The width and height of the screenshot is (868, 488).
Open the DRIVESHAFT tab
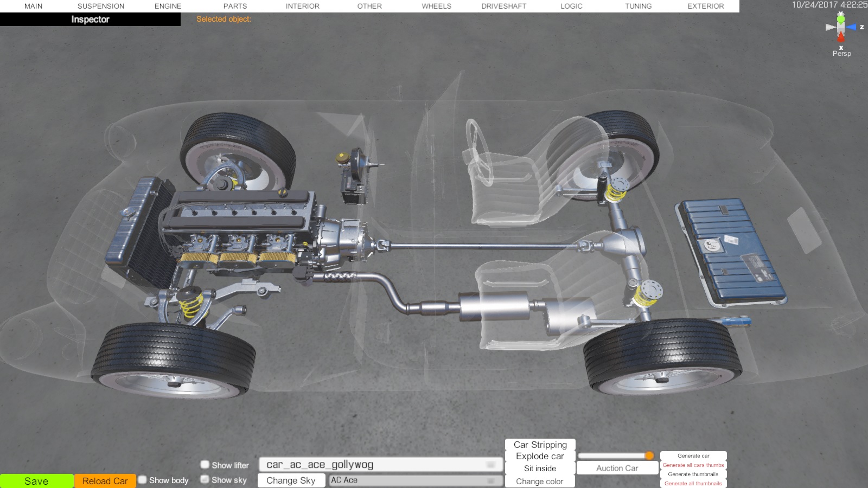coord(504,6)
